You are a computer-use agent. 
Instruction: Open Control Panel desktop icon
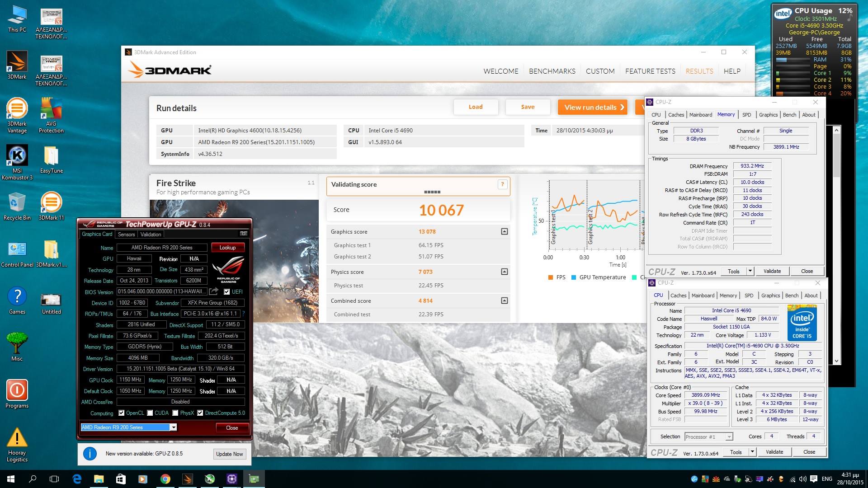17,253
